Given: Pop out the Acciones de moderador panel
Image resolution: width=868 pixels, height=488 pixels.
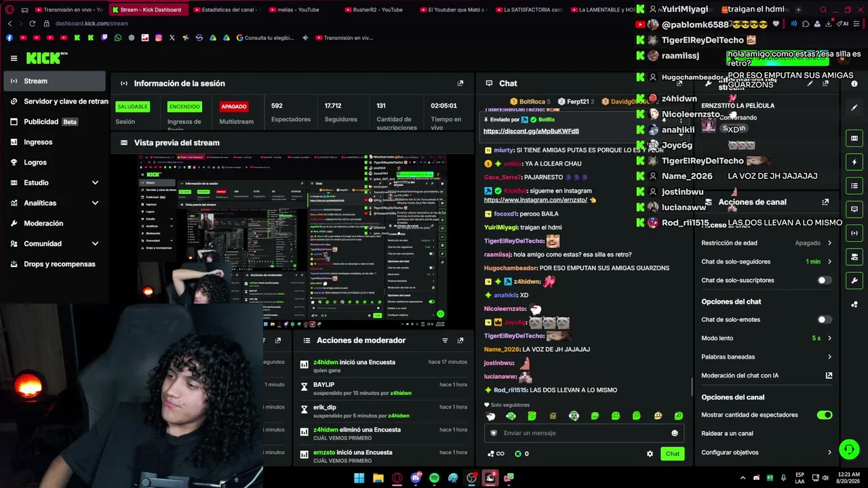Looking at the screenshot, I should point(460,340).
